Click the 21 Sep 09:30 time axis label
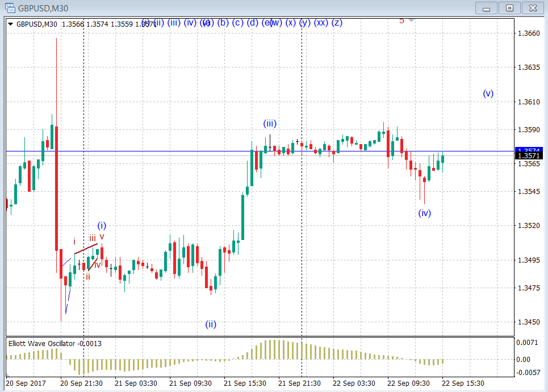The image size is (548, 392). point(190,383)
